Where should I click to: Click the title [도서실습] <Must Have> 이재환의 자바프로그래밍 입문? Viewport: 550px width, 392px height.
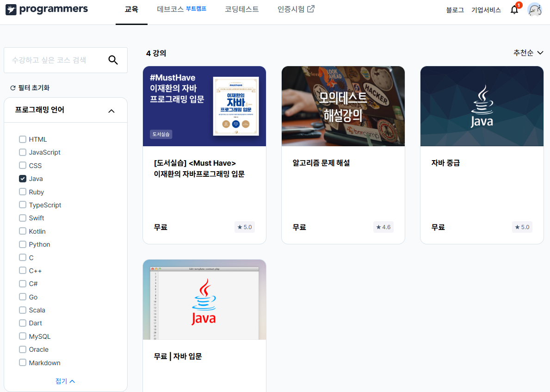pos(199,168)
